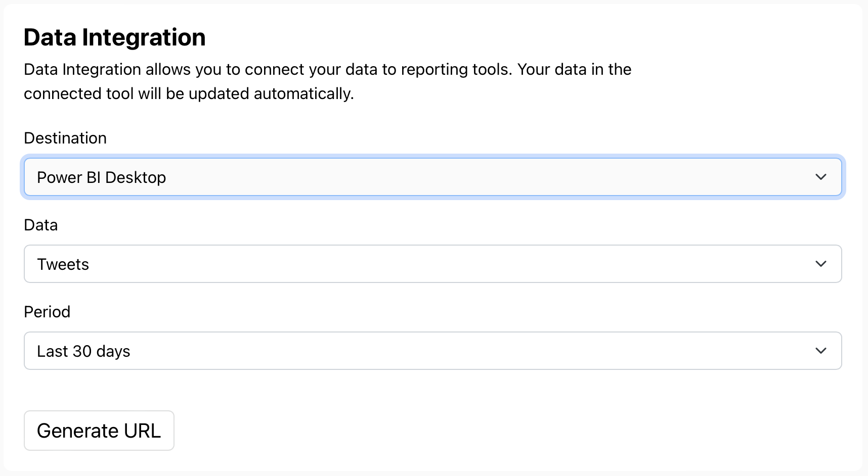Click the blank space right of Generate URL
The image size is (868, 476).
point(455,431)
